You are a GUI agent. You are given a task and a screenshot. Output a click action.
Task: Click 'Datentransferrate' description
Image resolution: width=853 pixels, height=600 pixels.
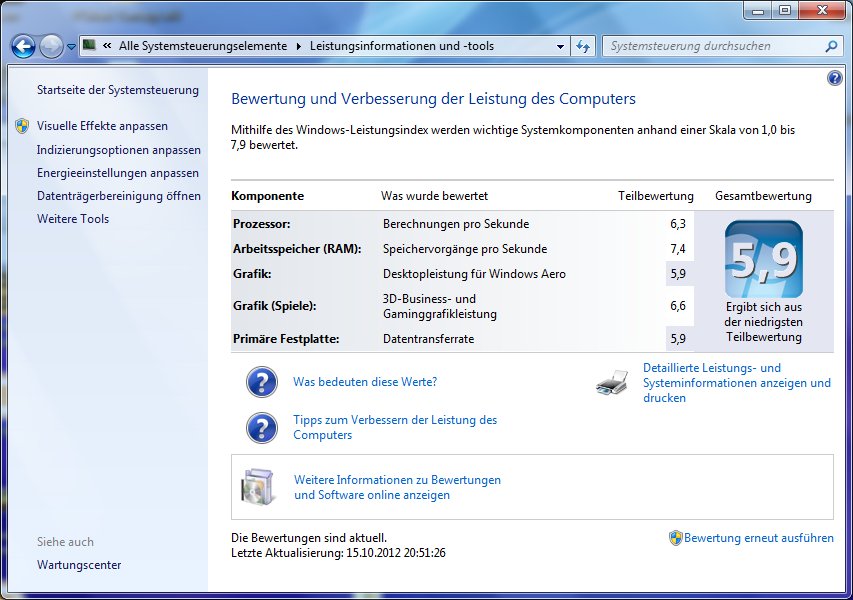coord(429,338)
